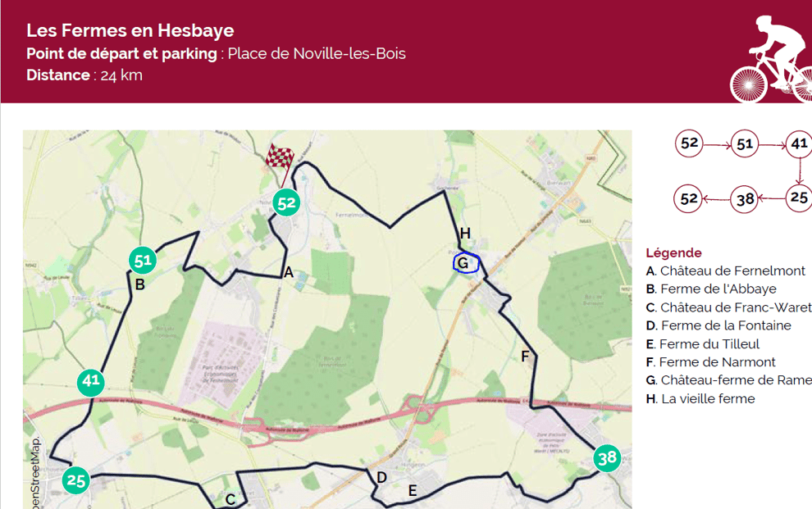Select green node marker 51 on the map
Image resolution: width=812 pixels, height=509 pixels.
click(144, 261)
